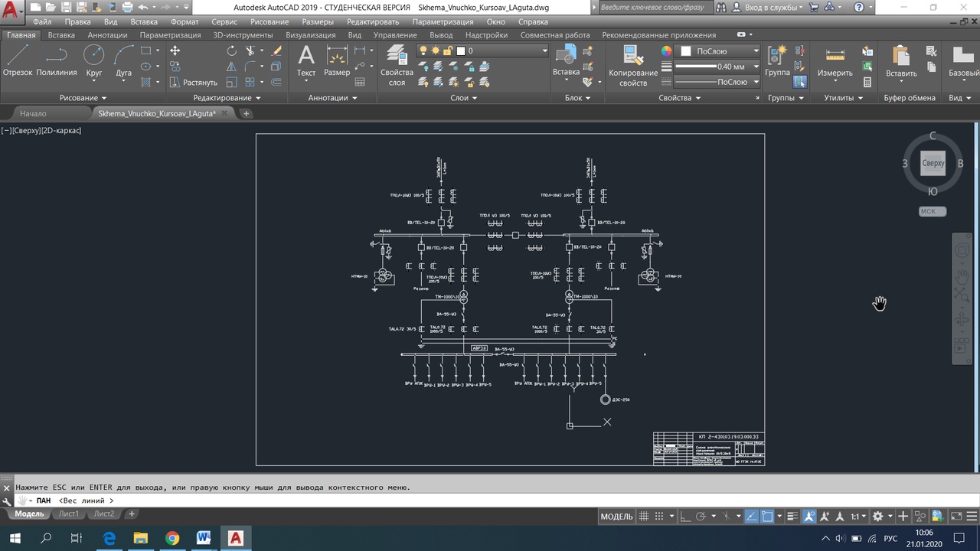Toggle grid display in status bar

click(x=645, y=517)
